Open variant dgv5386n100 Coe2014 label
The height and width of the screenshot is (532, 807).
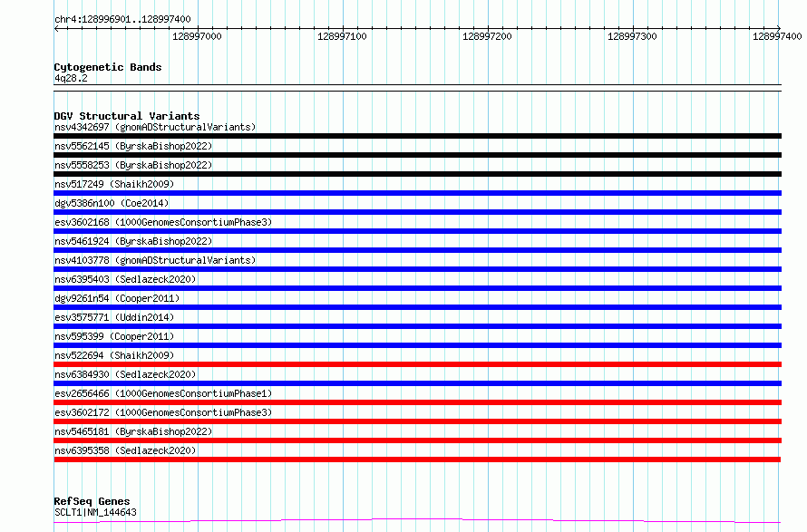(x=112, y=203)
